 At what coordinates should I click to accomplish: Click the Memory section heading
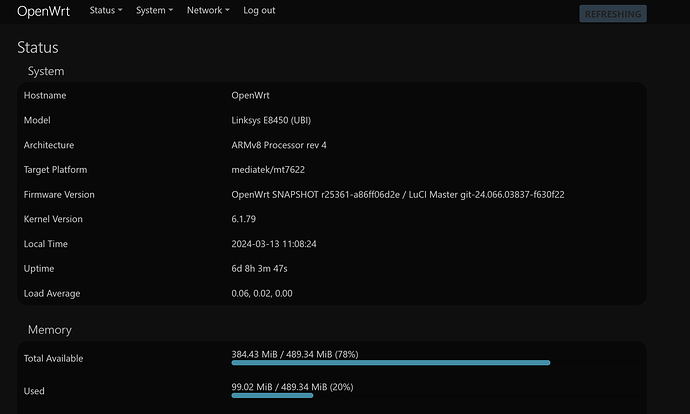[x=50, y=330]
